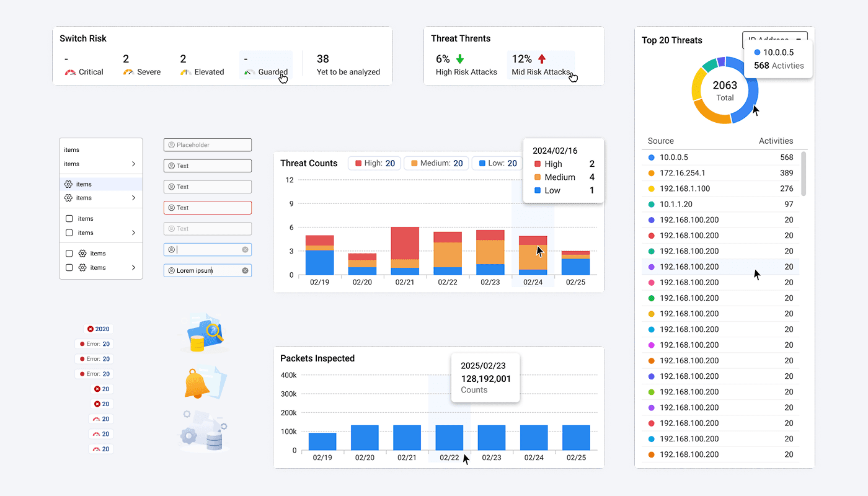Toggle High: 20 legend chip
Viewport: 868px width, 496px height.
click(x=374, y=164)
